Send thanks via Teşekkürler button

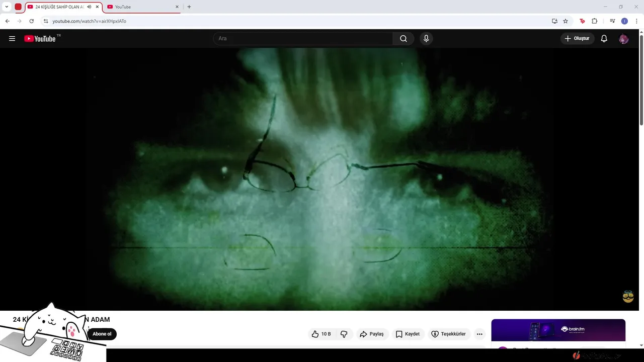tap(448, 334)
